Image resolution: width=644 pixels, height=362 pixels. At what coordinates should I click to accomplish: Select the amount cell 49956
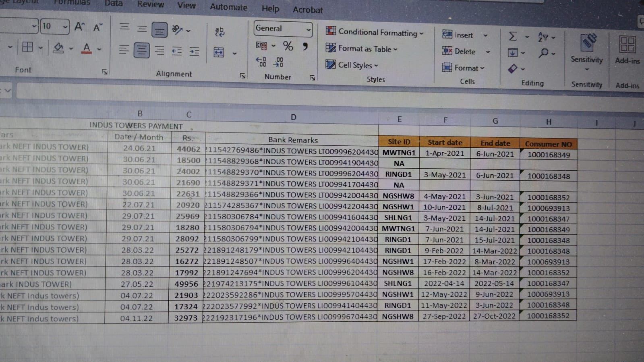[186, 284]
